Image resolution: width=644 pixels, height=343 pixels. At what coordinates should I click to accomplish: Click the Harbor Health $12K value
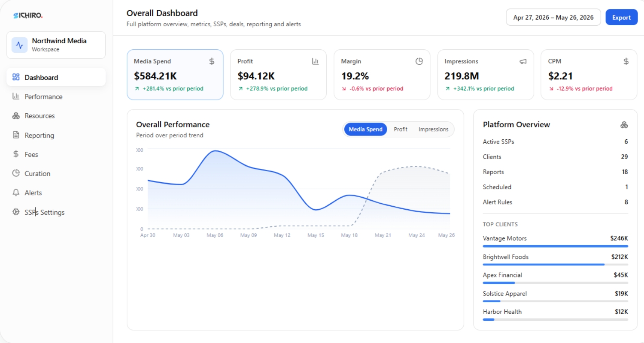point(621,312)
